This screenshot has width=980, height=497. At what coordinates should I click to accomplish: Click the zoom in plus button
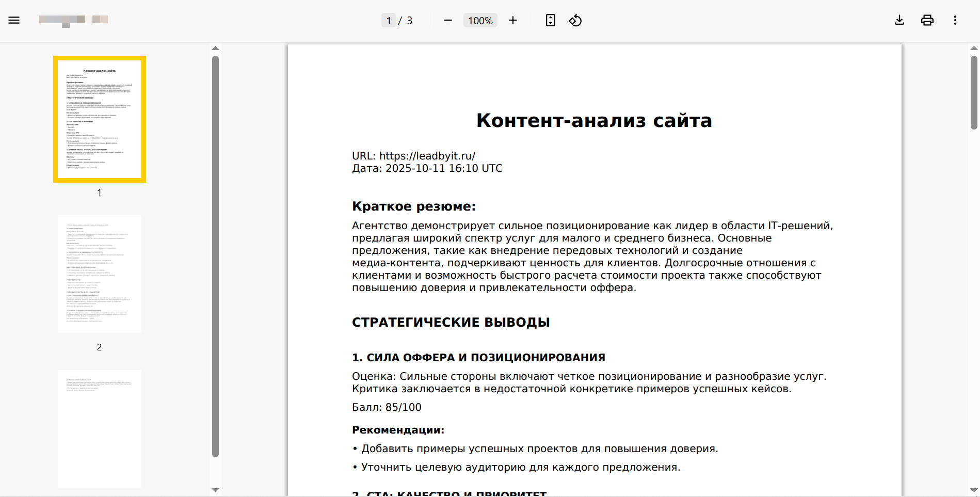[513, 20]
